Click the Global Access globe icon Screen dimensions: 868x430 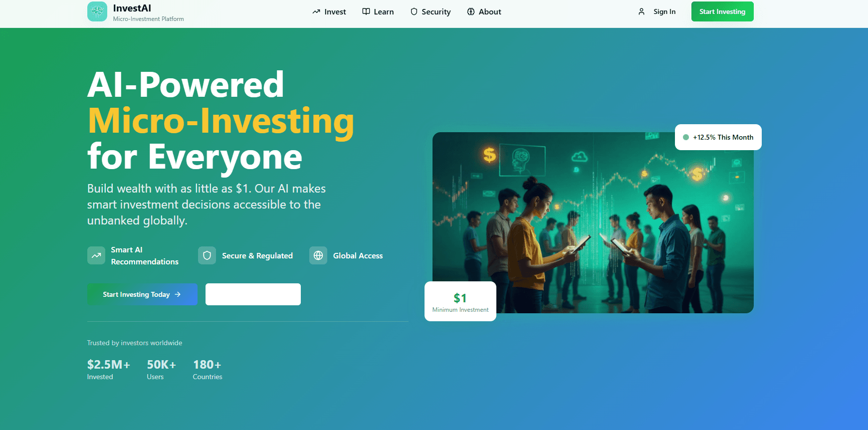click(318, 255)
